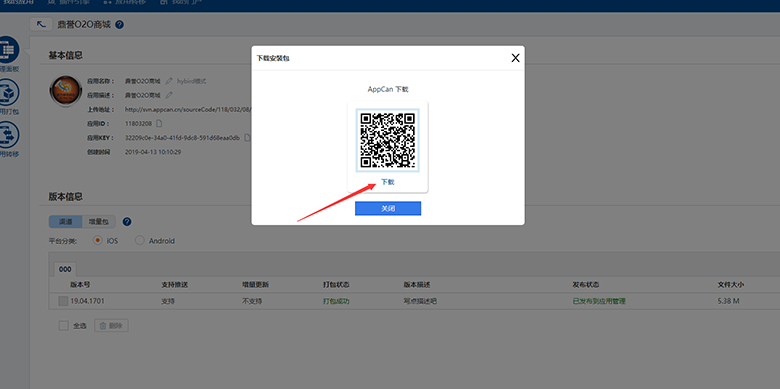Click the AppCan download QR code image
The width and height of the screenshot is (780, 389).
point(388,140)
